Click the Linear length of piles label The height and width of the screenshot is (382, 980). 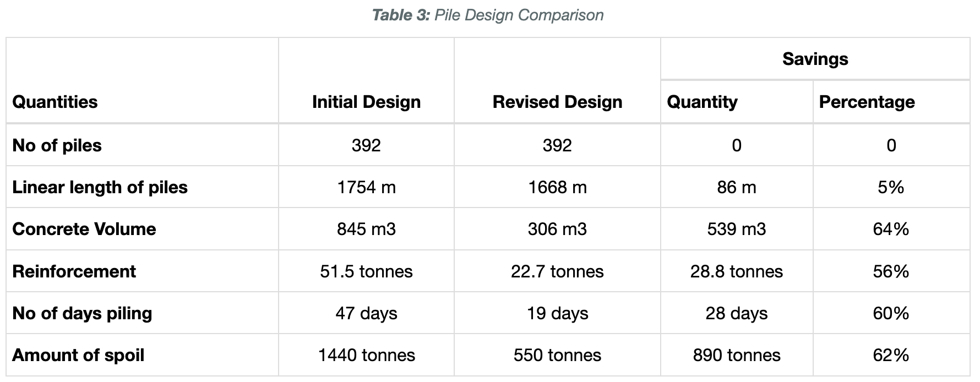coord(100,187)
